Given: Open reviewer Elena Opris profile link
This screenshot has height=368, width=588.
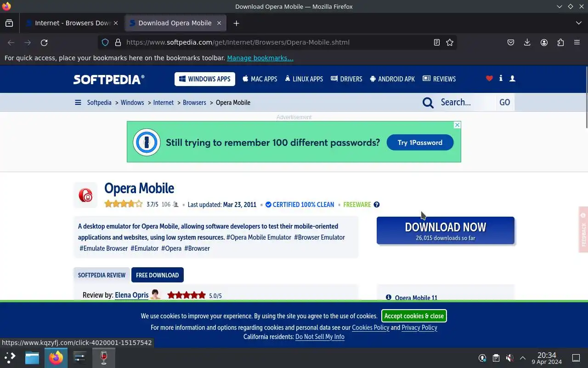Looking at the screenshot, I should (x=132, y=295).
